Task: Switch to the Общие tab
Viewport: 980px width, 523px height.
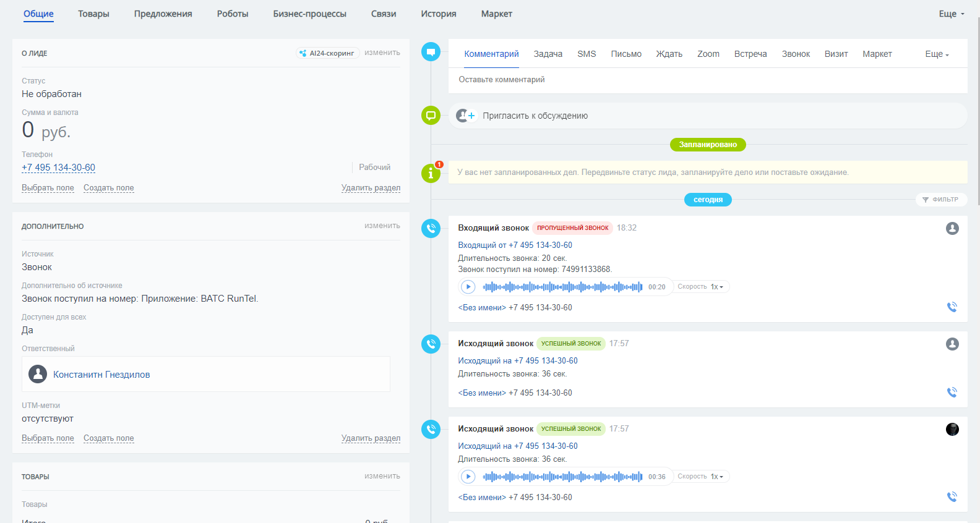Action: click(x=38, y=14)
